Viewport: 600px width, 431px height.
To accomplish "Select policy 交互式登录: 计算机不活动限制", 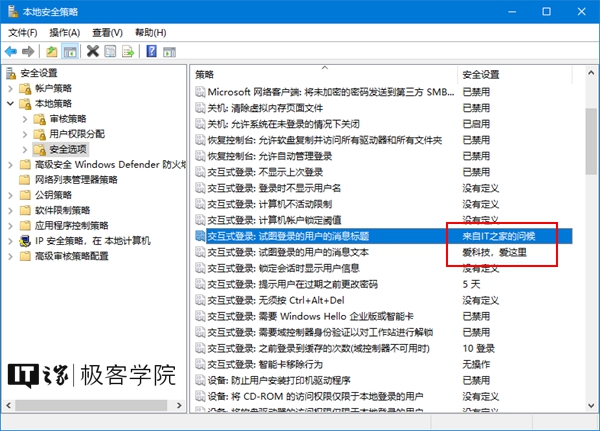I will point(269,204).
